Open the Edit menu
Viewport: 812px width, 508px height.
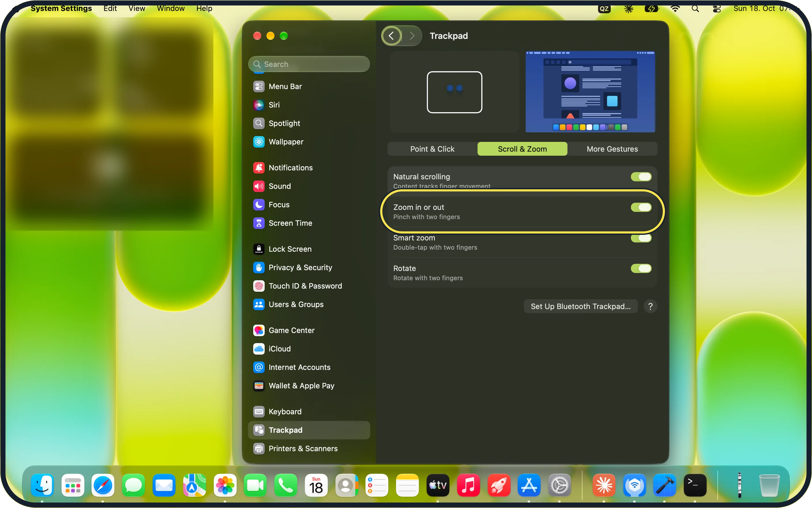(110, 8)
